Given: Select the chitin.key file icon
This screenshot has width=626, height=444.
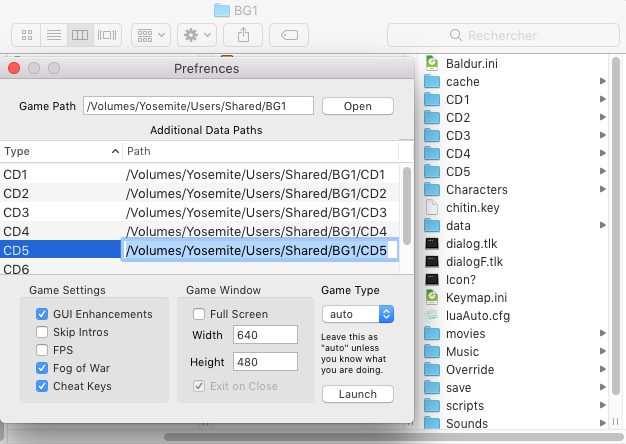Looking at the screenshot, I should 432,208.
